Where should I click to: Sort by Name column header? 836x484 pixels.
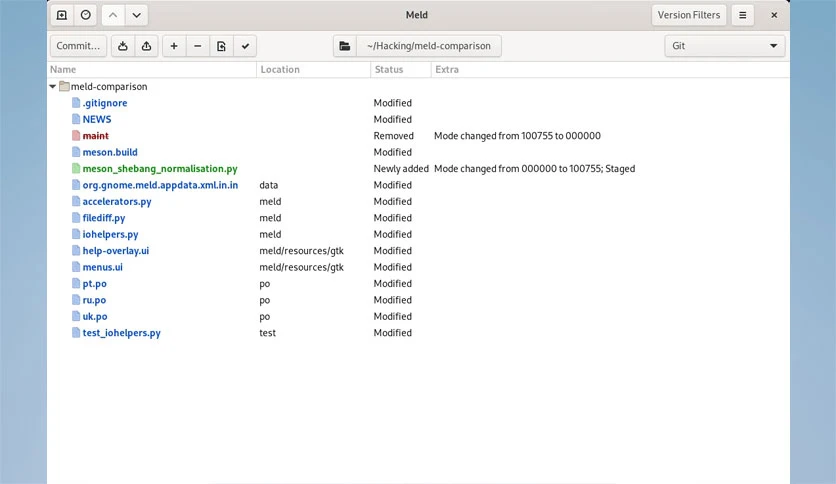152,69
